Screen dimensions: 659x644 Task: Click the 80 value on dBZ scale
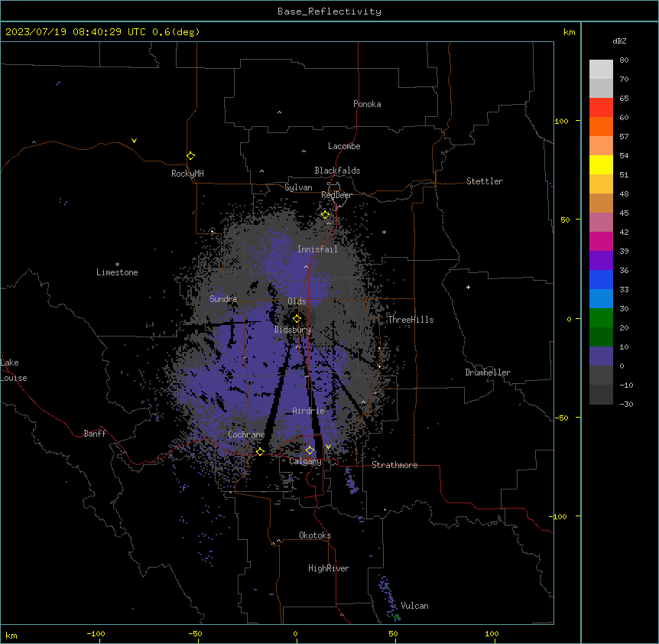pyautogui.click(x=624, y=60)
